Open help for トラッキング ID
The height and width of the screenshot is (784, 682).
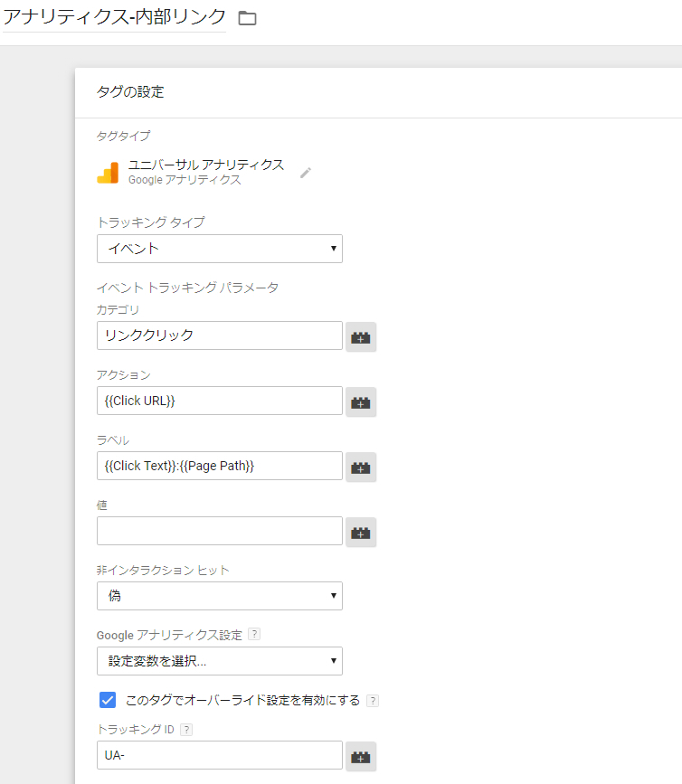(186, 730)
